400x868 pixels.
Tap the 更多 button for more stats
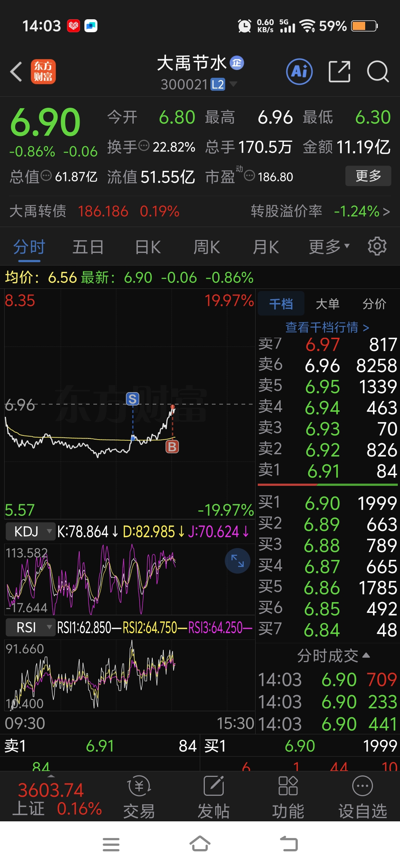point(368,176)
